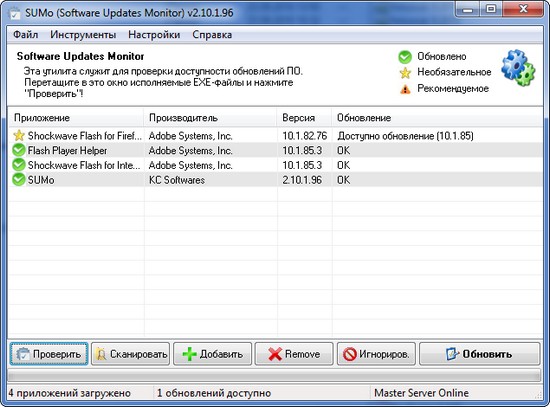Click the Обновить button
This screenshot has width=550, height=407.
click(479, 354)
